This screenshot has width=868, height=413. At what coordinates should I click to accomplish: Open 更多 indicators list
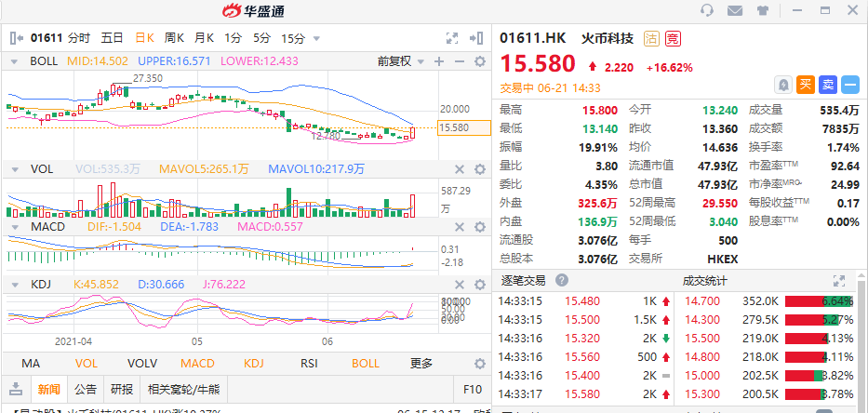421,364
